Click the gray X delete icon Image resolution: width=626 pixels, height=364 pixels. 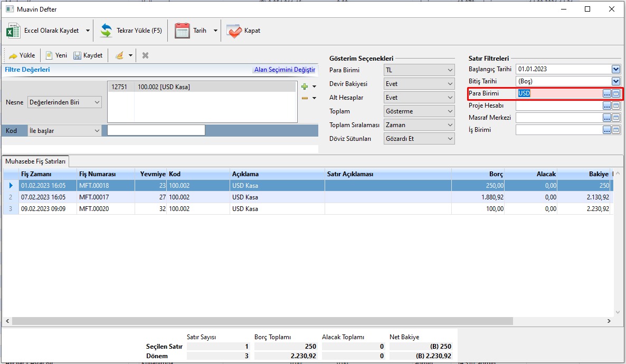[145, 55]
